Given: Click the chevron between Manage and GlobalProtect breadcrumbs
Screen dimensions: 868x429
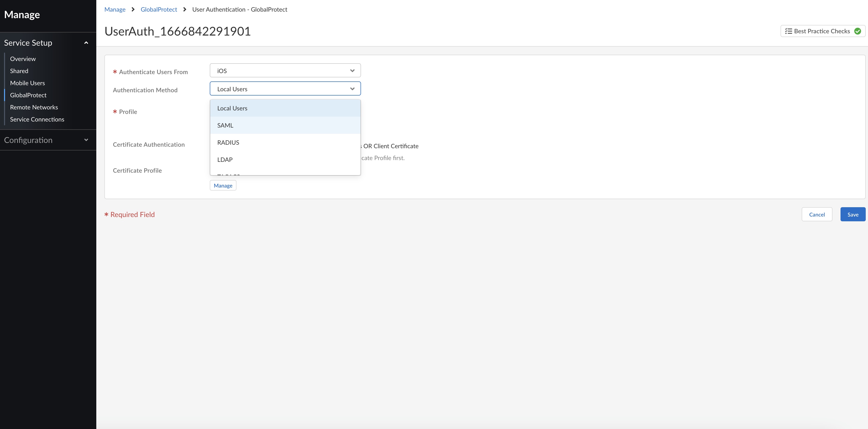Looking at the screenshot, I should 133,9.
